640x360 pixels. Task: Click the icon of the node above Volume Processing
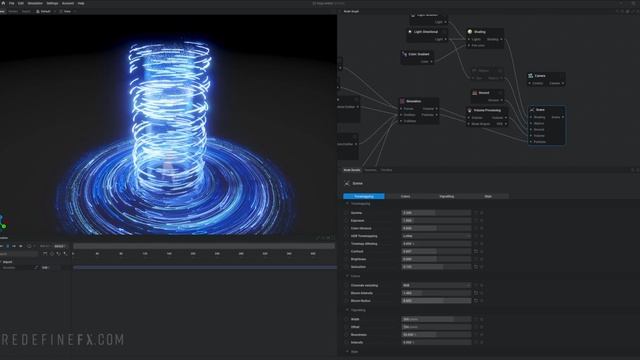click(475, 93)
